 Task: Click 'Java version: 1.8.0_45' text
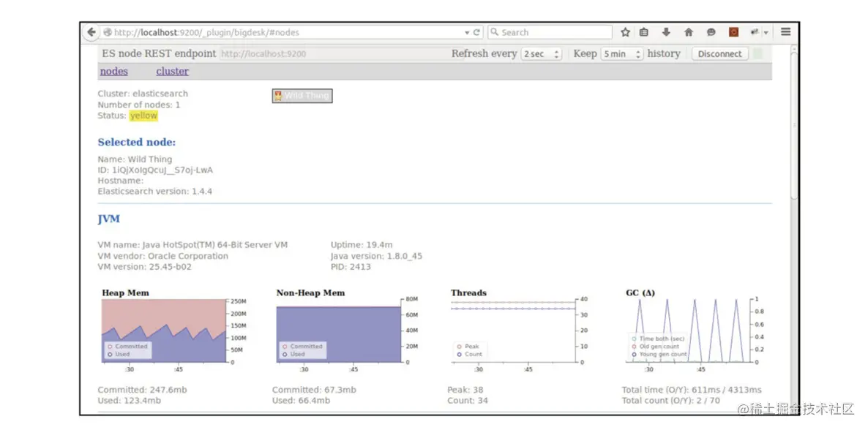point(376,256)
